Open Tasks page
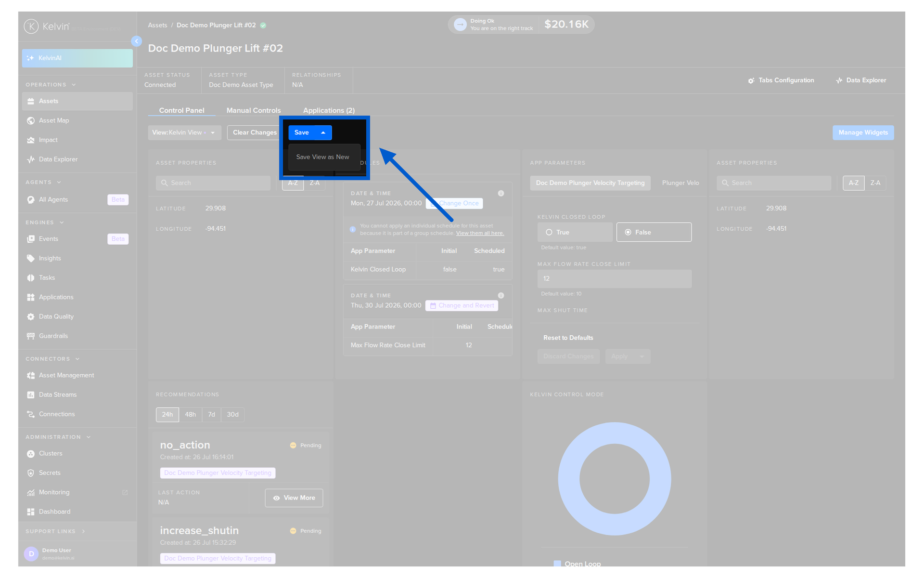The height and width of the screenshot is (578, 924). [x=77, y=278]
